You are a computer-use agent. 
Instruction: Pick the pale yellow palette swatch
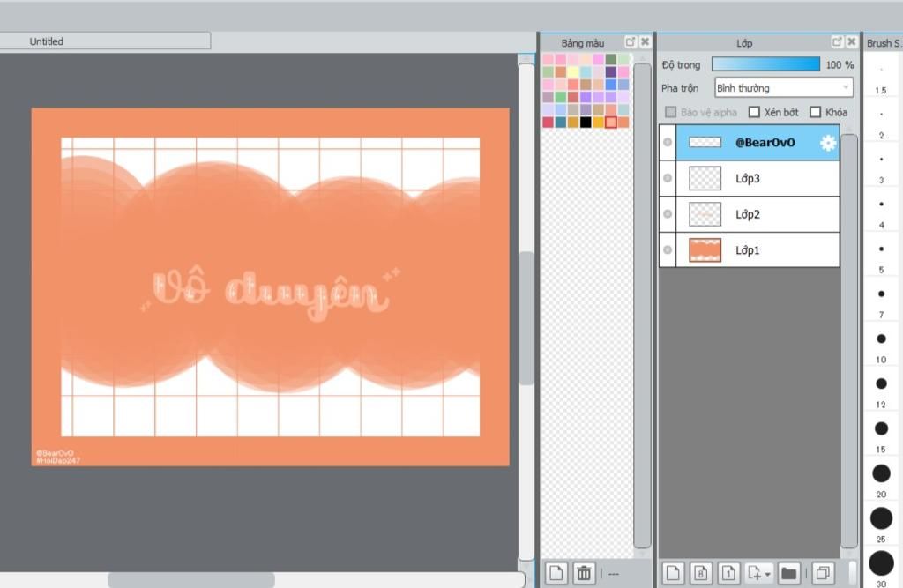pos(573,72)
